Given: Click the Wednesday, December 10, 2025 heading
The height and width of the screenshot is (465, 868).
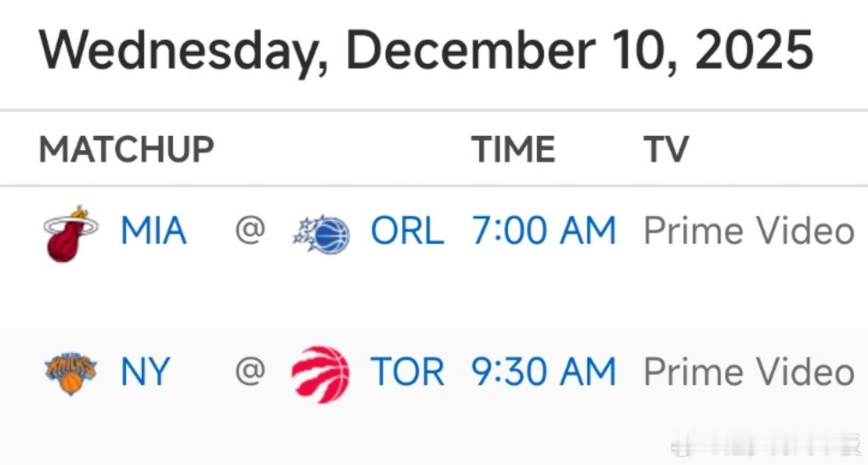Looking at the screenshot, I should 426,51.
